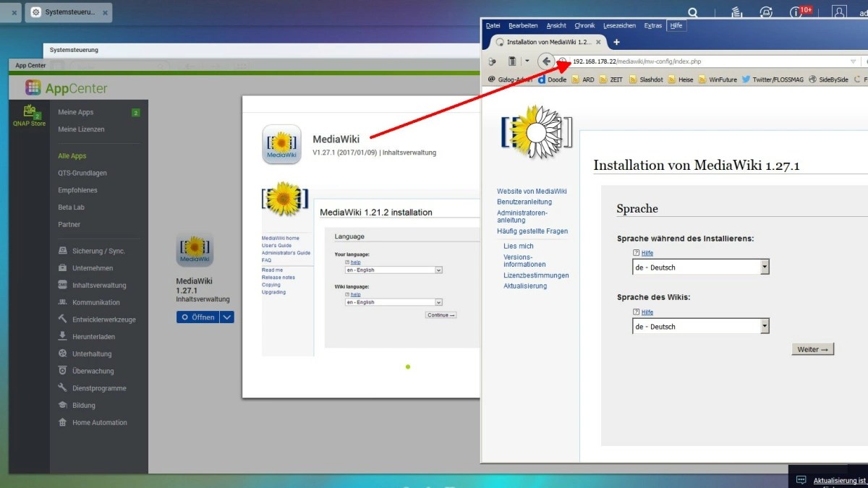Switch to the Systemsteuerung QTS tab
The height and width of the screenshot is (488, 868).
68,12
